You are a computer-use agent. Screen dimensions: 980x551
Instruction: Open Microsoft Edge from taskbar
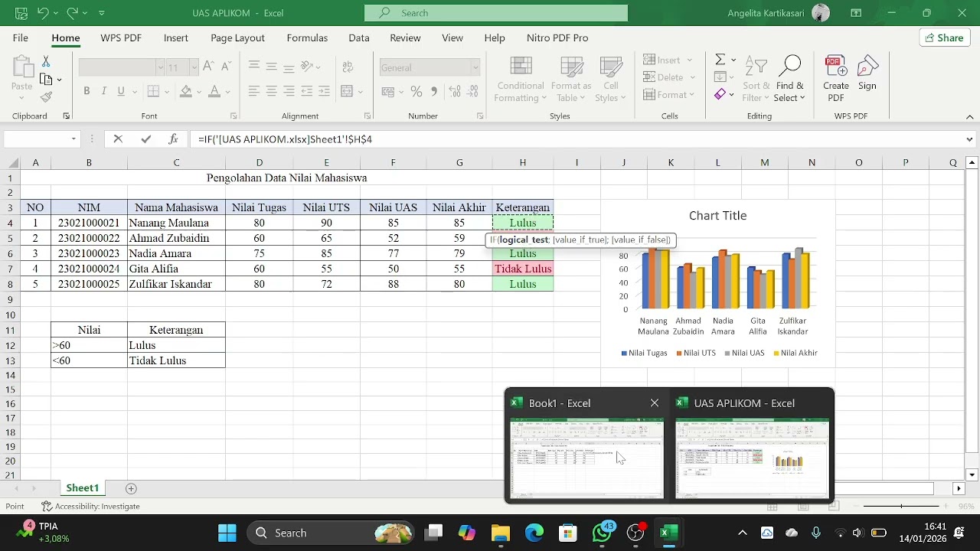pyautogui.click(x=534, y=533)
